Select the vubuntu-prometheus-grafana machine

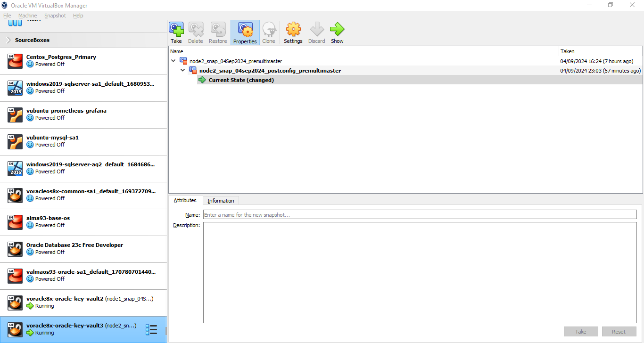[x=83, y=114]
